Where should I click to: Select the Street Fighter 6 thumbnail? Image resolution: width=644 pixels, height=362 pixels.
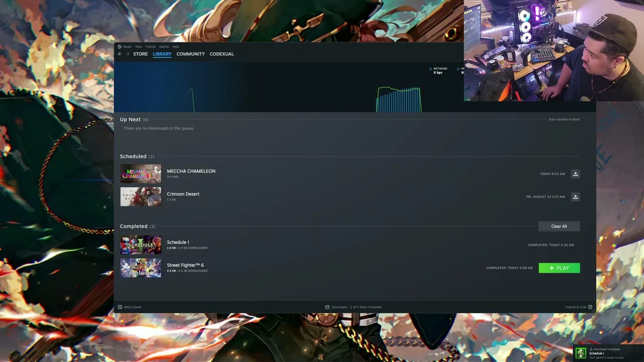(140, 268)
